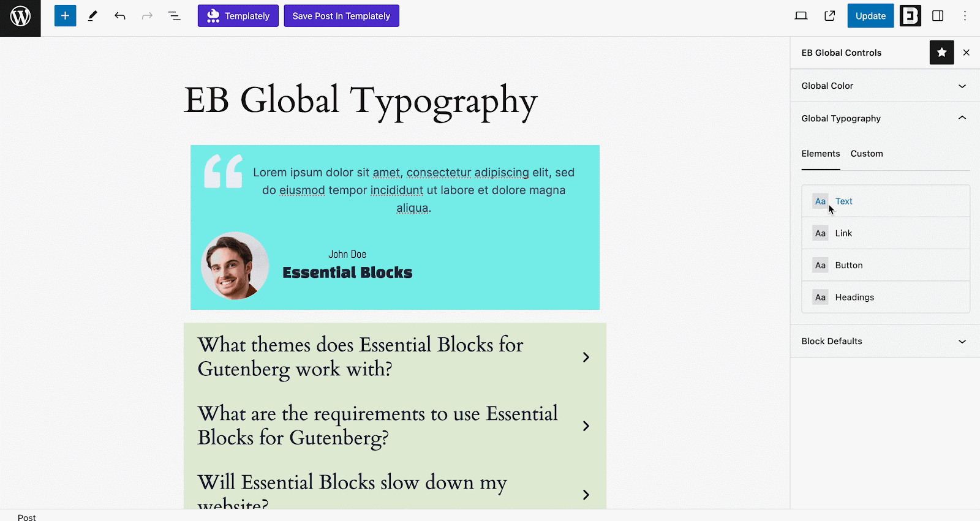The height and width of the screenshot is (521, 980).
Task: Open post in new tab icon
Action: [830, 16]
